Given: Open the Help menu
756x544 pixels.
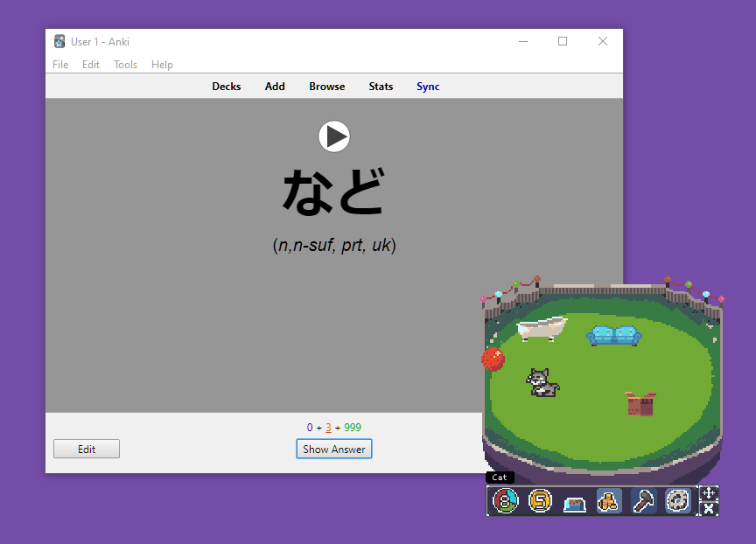Looking at the screenshot, I should (x=162, y=65).
